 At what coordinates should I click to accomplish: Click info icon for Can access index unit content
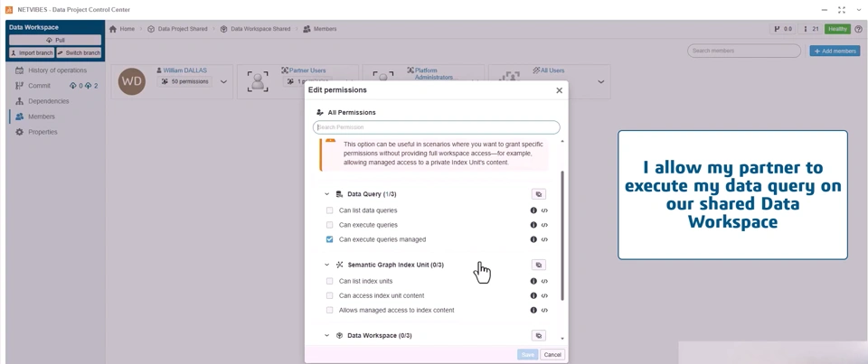pyautogui.click(x=533, y=295)
